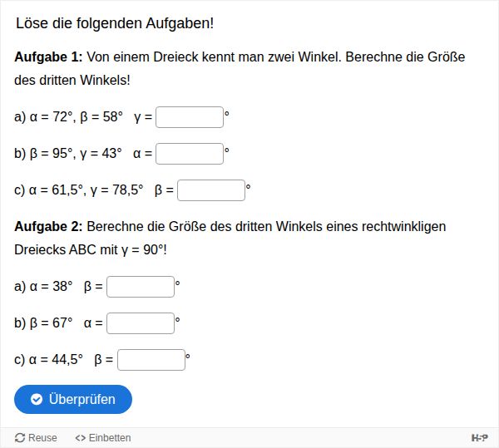Click the Aufgabe 2 bold heading

[48, 226]
